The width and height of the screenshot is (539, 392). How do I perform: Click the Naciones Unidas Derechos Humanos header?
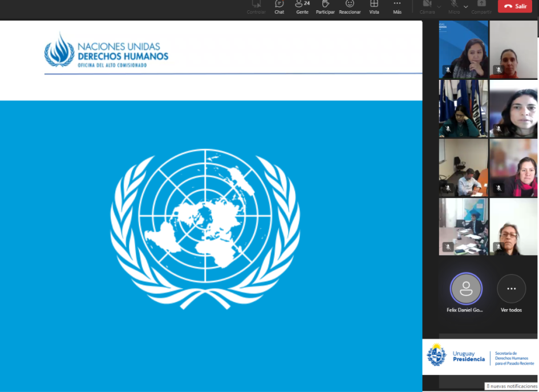(106, 51)
